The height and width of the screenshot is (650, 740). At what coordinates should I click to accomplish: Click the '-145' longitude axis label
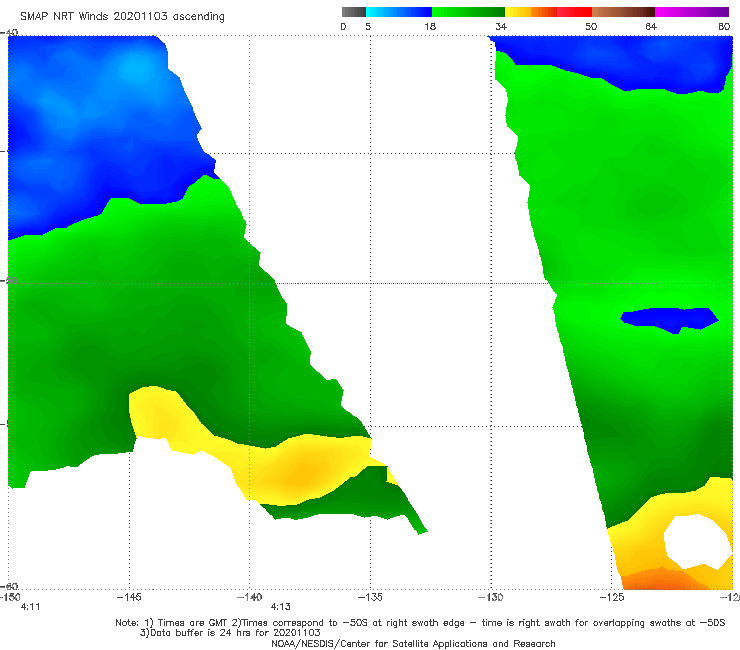[x=129, y=597]
